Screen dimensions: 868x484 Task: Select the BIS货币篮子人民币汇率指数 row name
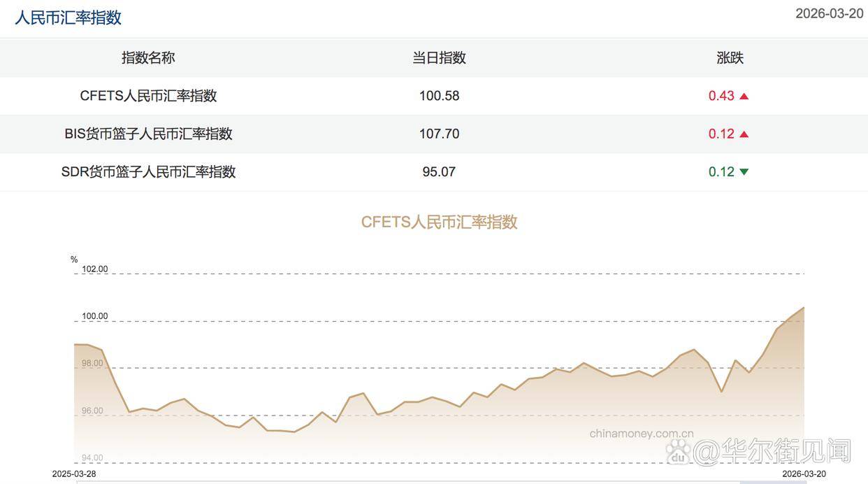(148, 134)
